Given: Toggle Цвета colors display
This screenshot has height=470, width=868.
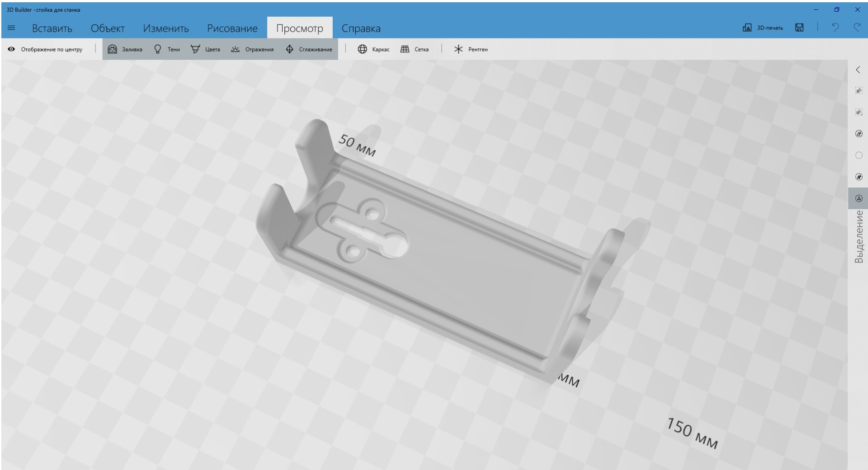Looking at the screenshot, I should coord(205,49).
